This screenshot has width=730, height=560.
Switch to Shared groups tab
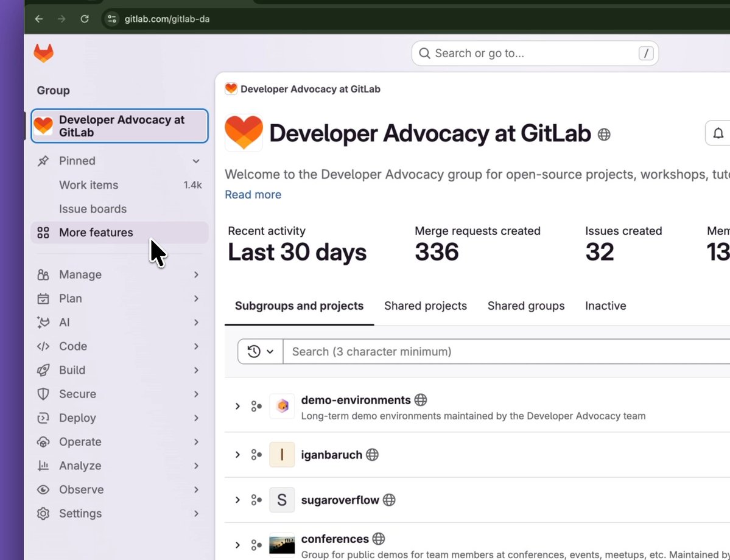tap(526, 306)
